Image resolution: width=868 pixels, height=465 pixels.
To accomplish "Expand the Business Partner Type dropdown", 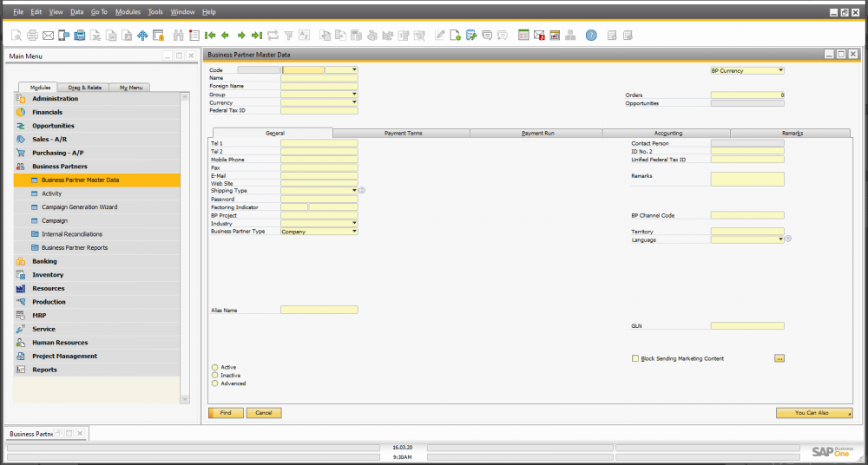I will [x=354, y=232].
